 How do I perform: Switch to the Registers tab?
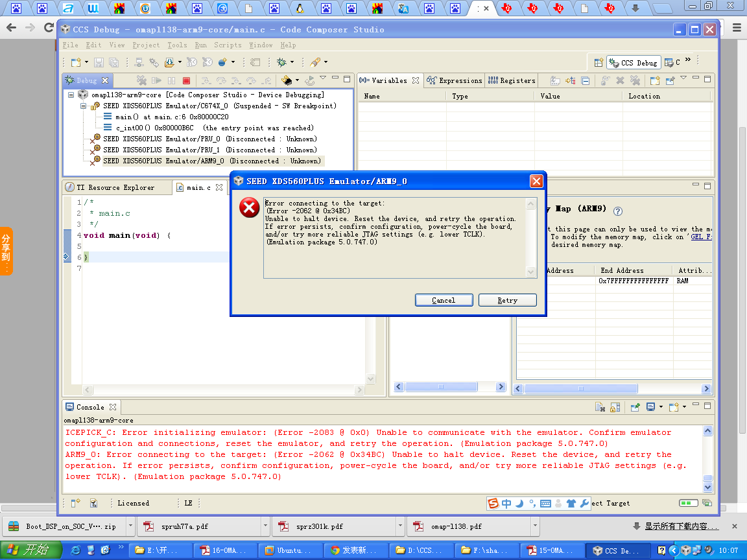point(512,80)
